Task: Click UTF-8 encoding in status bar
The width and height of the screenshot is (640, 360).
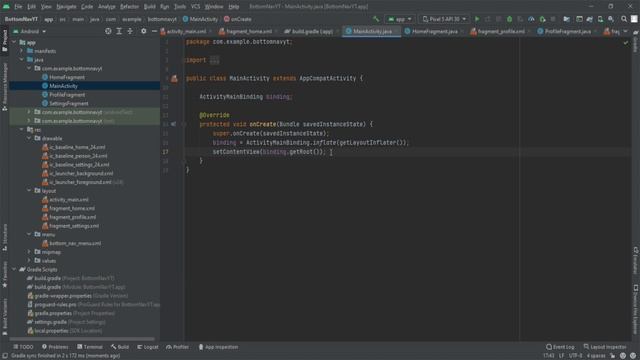Action: click(576, 356)
